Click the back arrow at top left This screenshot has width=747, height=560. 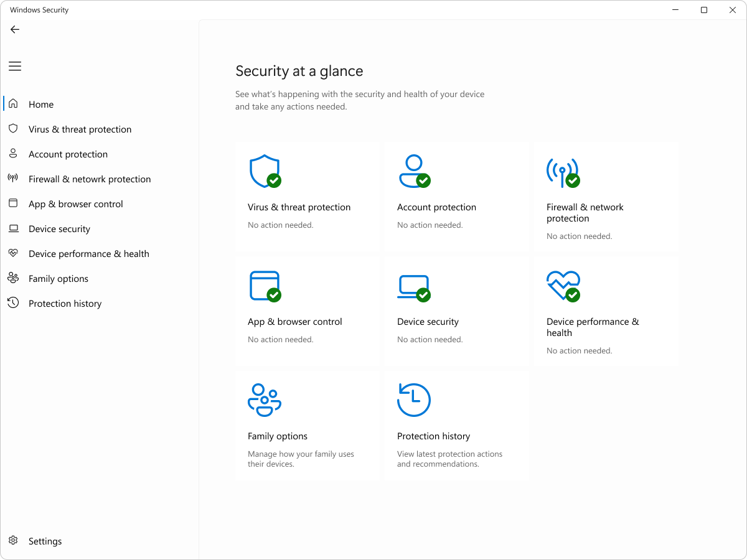click(15, 29)
